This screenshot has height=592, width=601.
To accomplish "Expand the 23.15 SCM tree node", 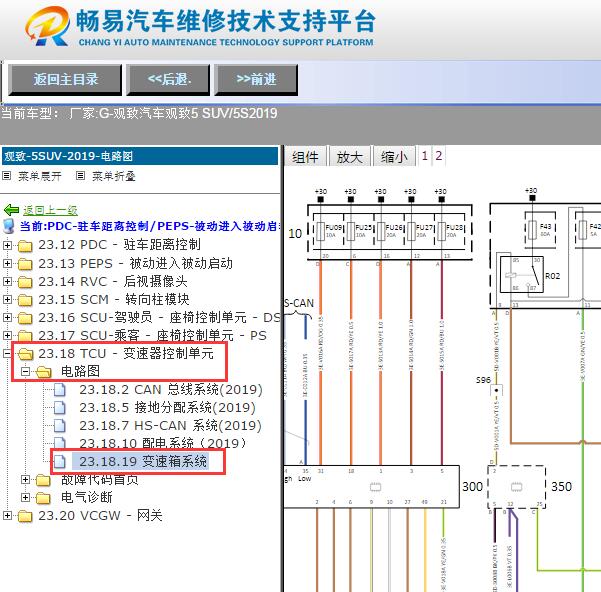I will [7, 300].
